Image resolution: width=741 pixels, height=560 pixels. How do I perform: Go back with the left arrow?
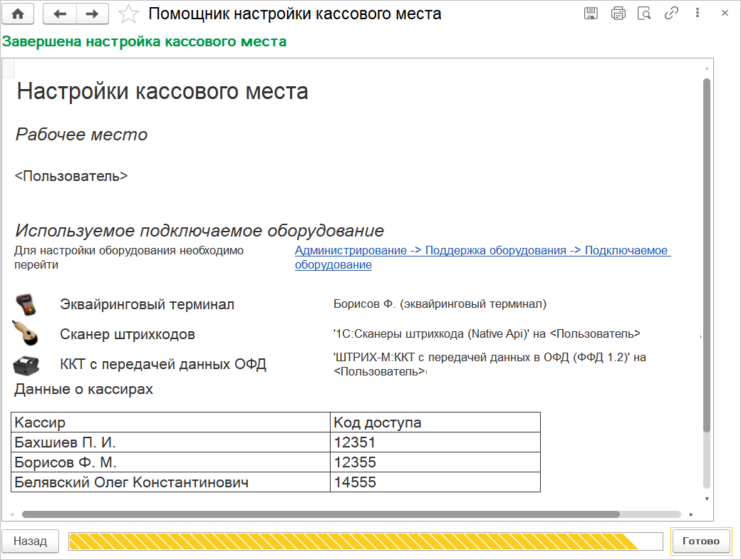[60, 14]
